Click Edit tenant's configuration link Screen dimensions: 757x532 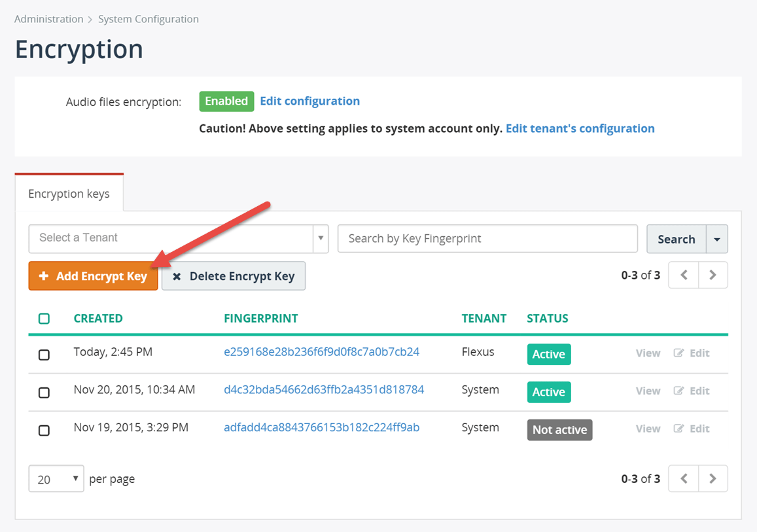tap(580, 128)
